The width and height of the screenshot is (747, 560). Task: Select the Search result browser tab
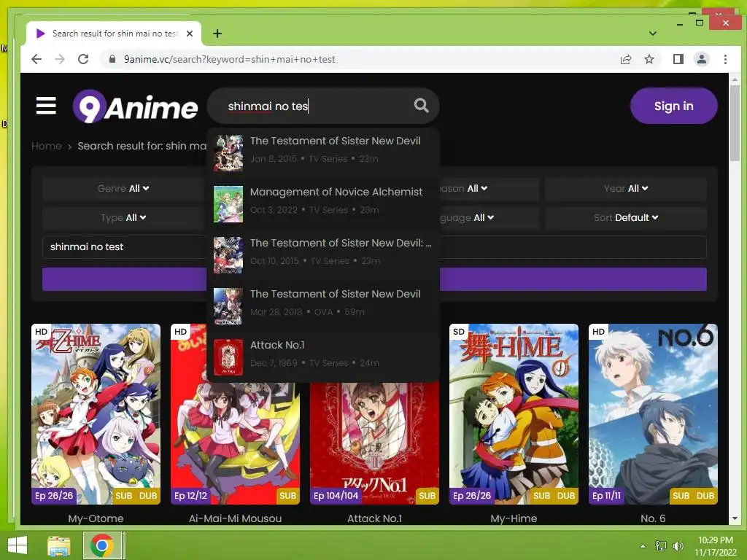coord(115,34)
